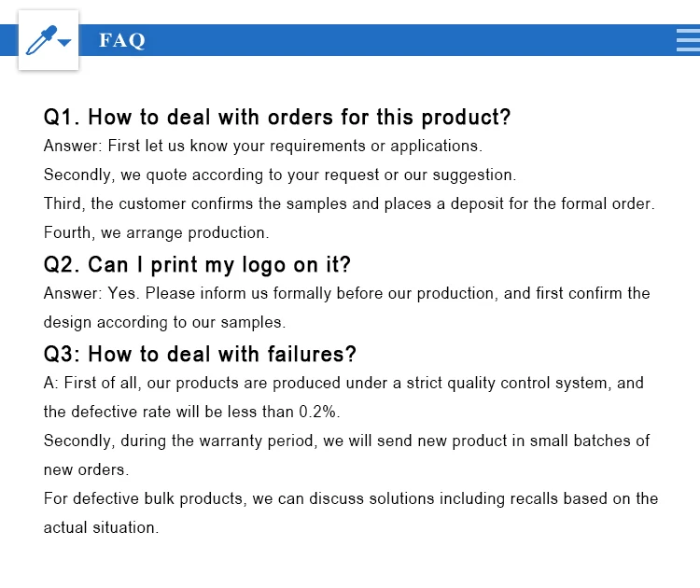Click the 'Secondly, during the warranty period' line
This screenshot has height=588, width=700.
click(346, 441)
